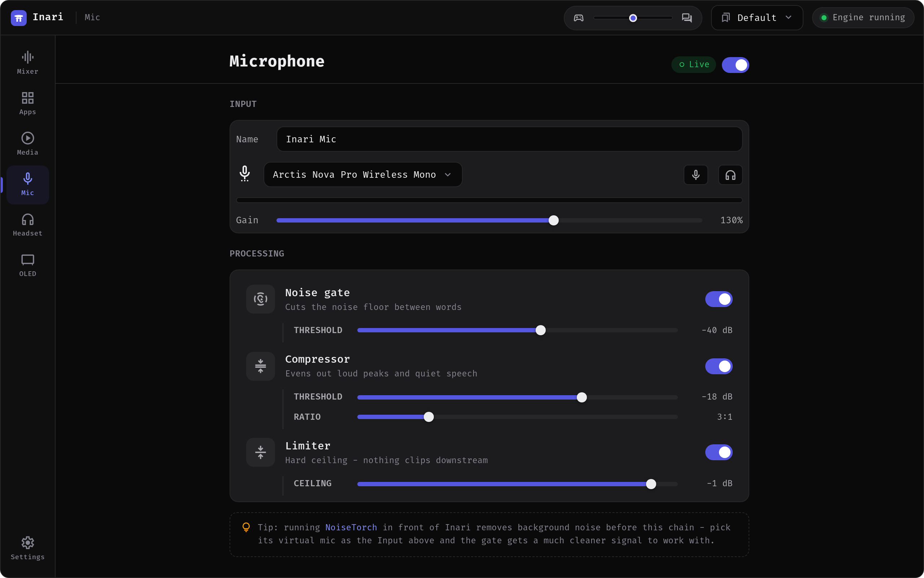The width and height of the screenshot is (924, 578).
Task: Click the Compressor icon tile
Action: (x=260, y=366)
